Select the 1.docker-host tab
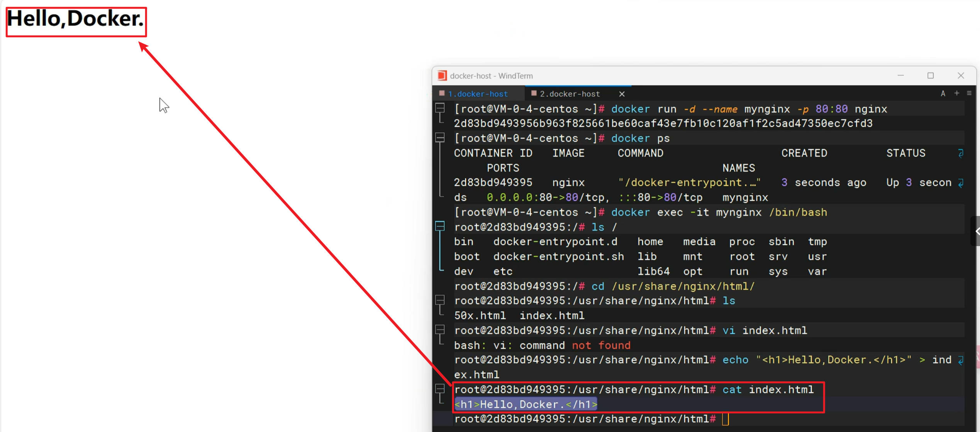 (478, 93)
